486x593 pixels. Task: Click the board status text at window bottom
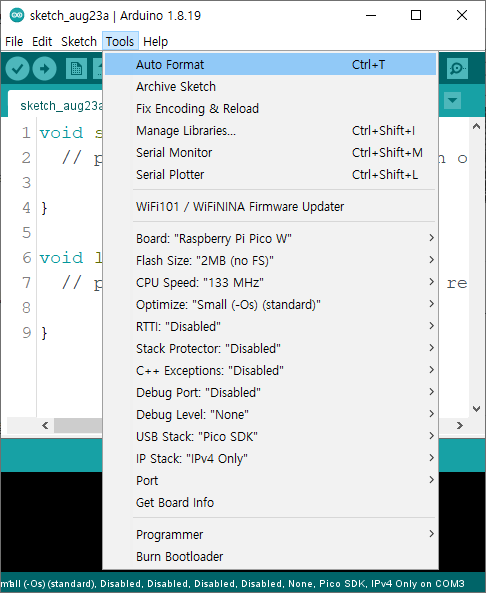233,584
